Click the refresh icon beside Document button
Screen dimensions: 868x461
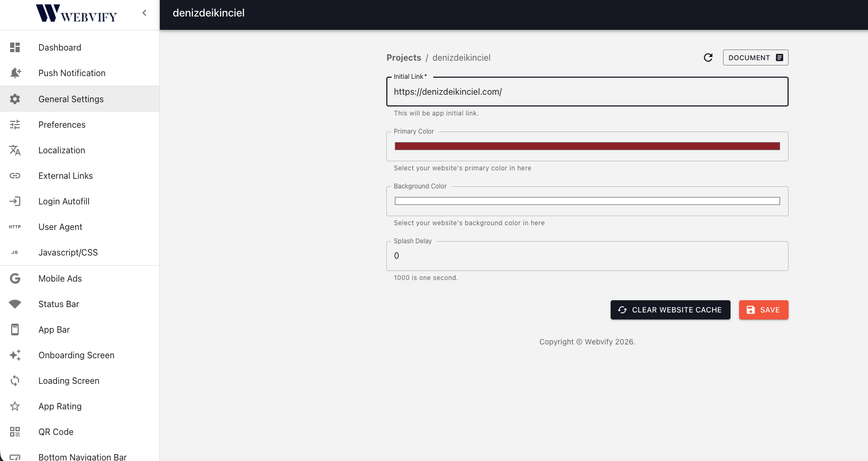[x=708, y=57]
